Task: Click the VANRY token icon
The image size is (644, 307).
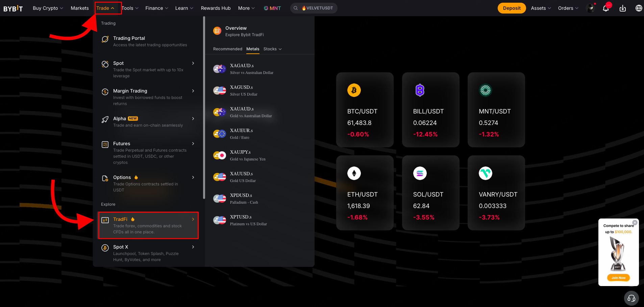Action: click(x=486, y=173)
